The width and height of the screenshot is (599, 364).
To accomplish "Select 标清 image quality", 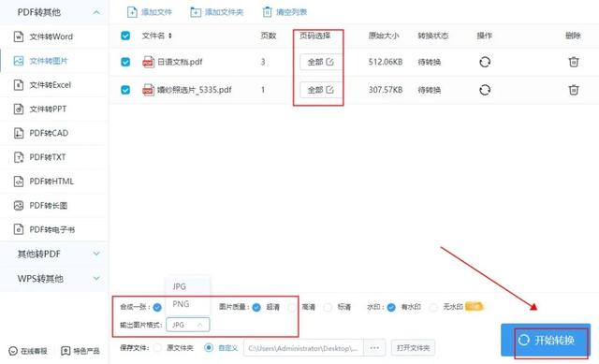I will click(328, 307).
